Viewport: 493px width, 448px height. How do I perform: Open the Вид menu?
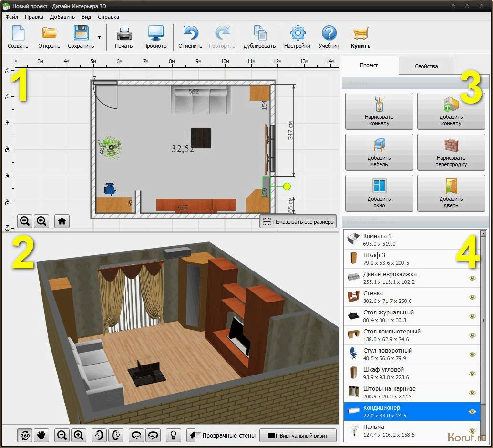pyautogui.click(x=86, y=17)
